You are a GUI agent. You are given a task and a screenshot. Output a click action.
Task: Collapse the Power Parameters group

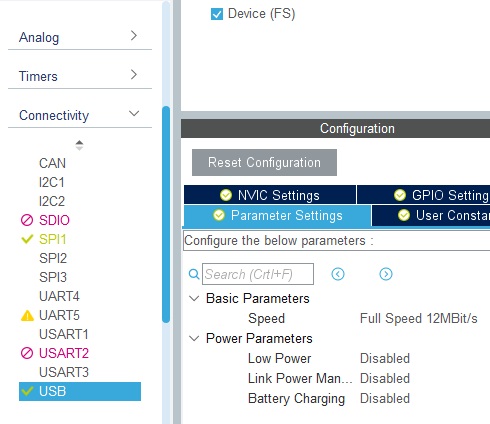click(194, 338)
